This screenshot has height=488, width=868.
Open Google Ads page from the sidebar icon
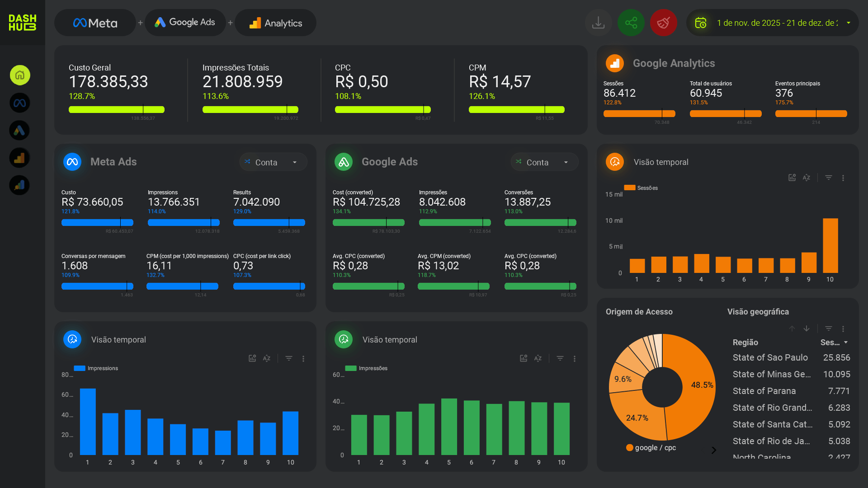click(x=20, y=131)
